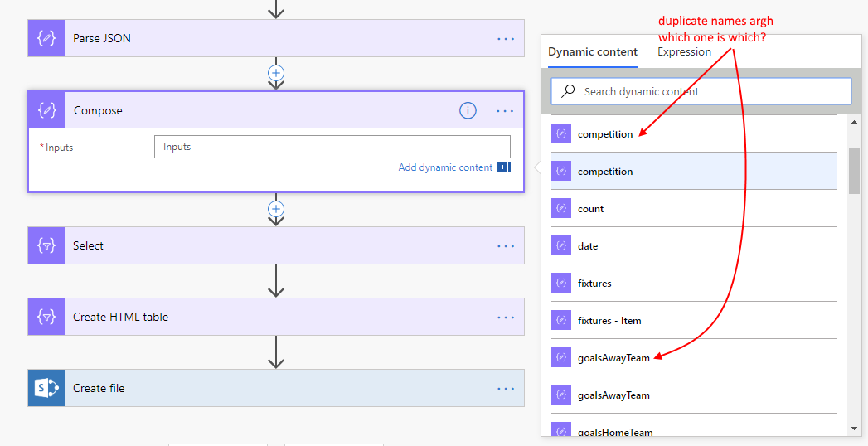Screen dimensions: 868x446
Task: Switch to the Dynamic content tab
Action: (593, 52)
